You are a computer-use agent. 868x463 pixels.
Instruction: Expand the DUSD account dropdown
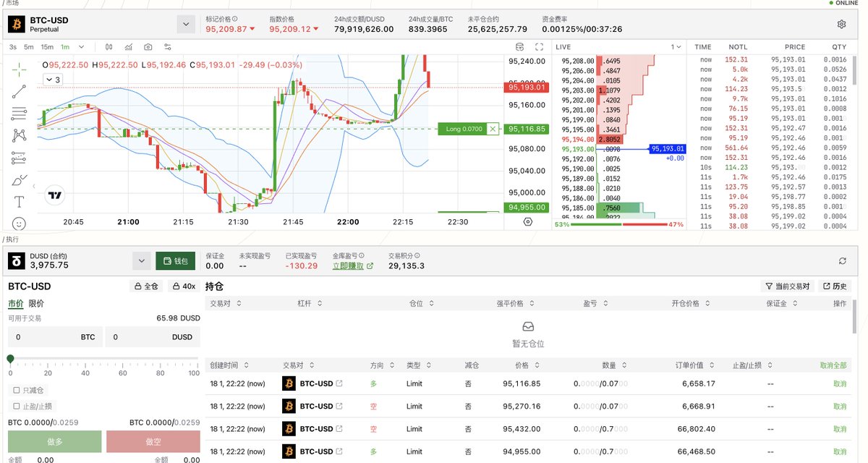tap(141, 260)
